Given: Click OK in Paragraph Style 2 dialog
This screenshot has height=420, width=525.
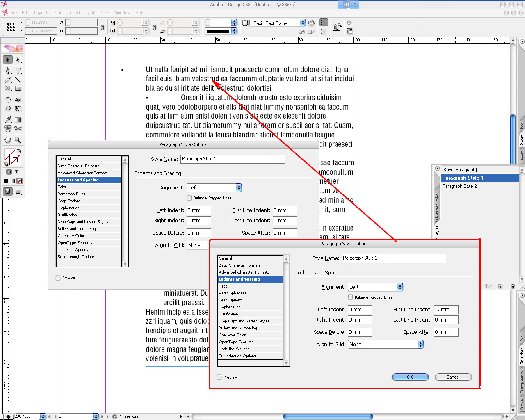Looking at the screenshot, I should 410,377.
